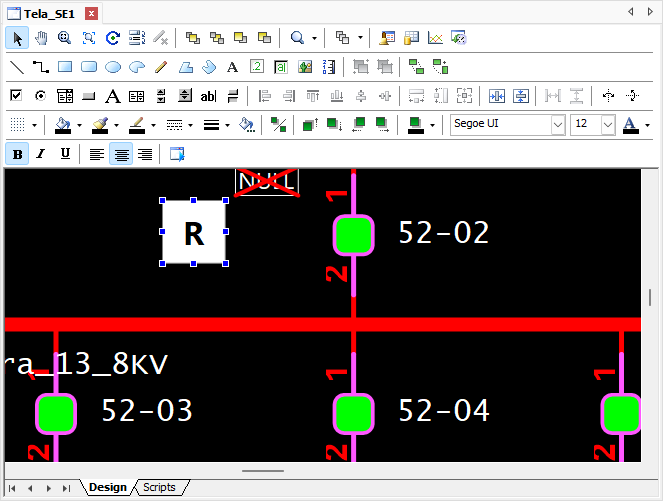Switch to the Scripts tab
Image resolution: width=663 pixels, height=501 pixels.
coord(159,488)
